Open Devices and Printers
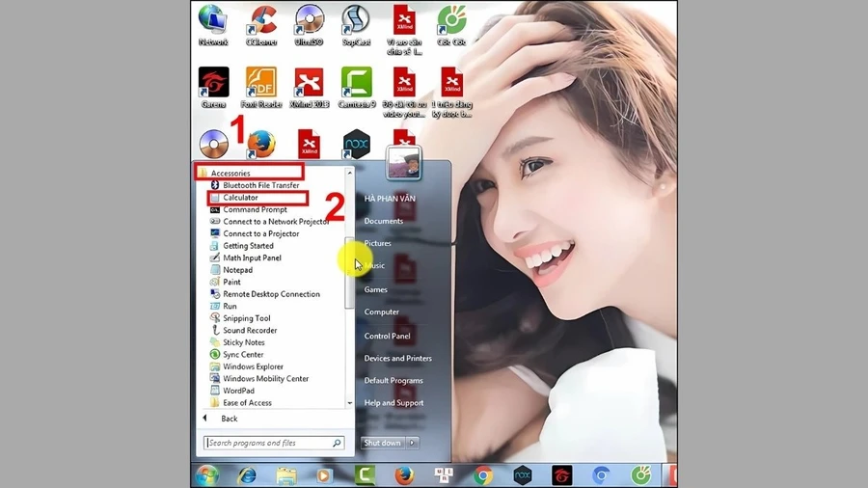The width and height of the screenshot is (868, 488). click(397, 358)
